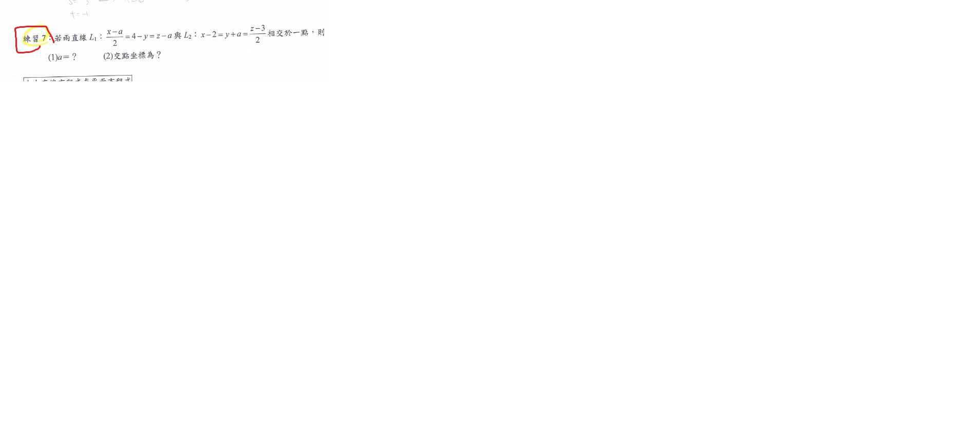Click the red hand-drawn box's bottom-left corner
The width and height of the screenshot is (980, 440).
point(18,50)
